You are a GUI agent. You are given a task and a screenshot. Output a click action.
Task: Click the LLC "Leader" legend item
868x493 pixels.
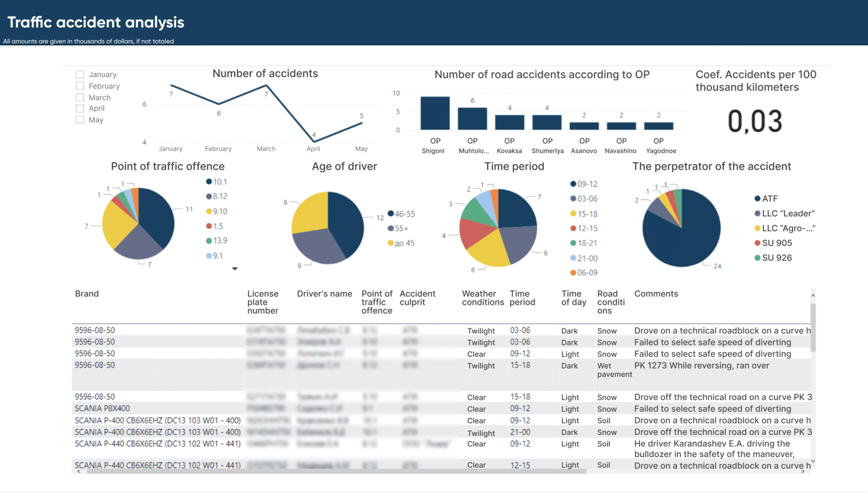click(785, 213)
